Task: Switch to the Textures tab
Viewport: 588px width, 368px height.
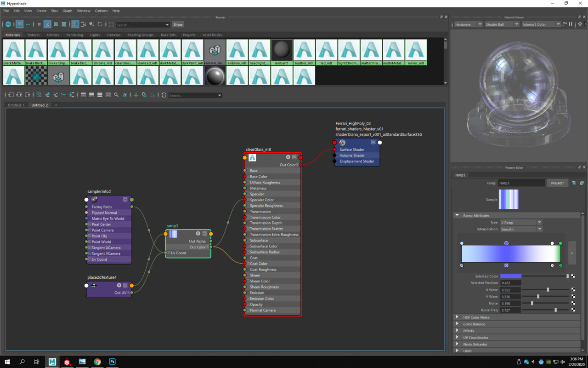Action: [33, 35]
